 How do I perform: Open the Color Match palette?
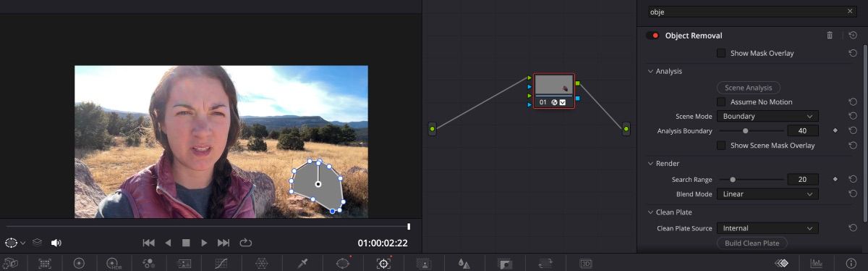coord(45,264)
